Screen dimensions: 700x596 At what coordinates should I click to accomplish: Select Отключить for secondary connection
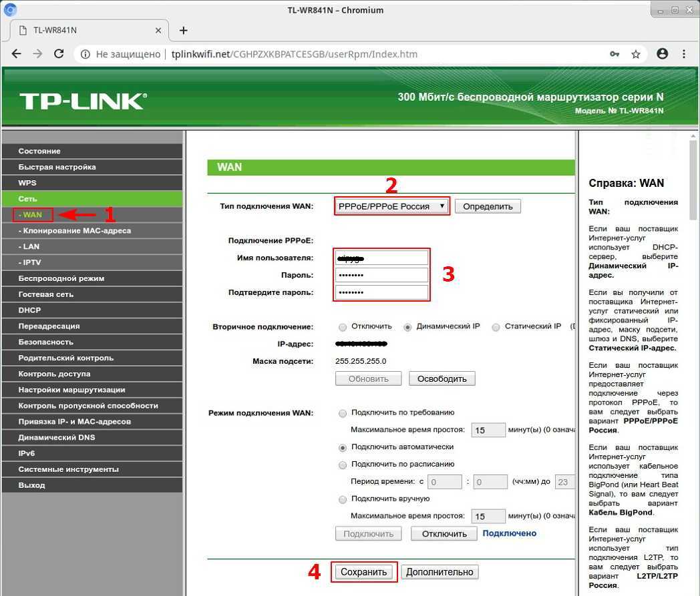tap(343, 327)
